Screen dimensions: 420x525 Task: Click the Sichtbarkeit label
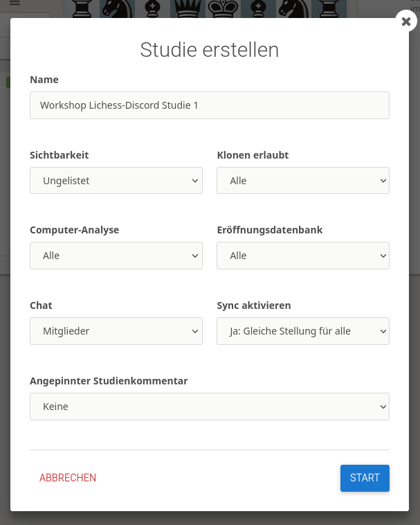(x=60, y=155)
